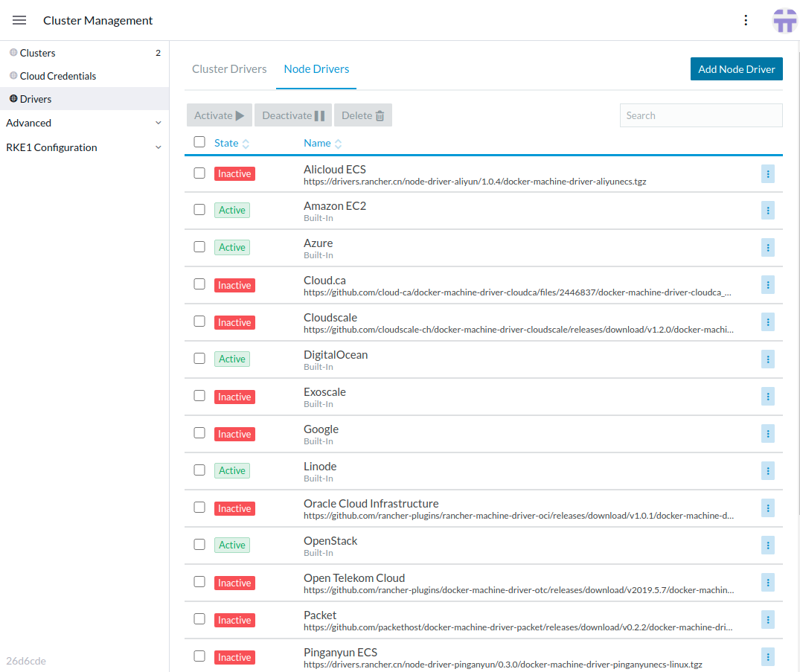Click the Active badge next to Linode
Viewport: 800px width, 672px height.
pos(231,470)
